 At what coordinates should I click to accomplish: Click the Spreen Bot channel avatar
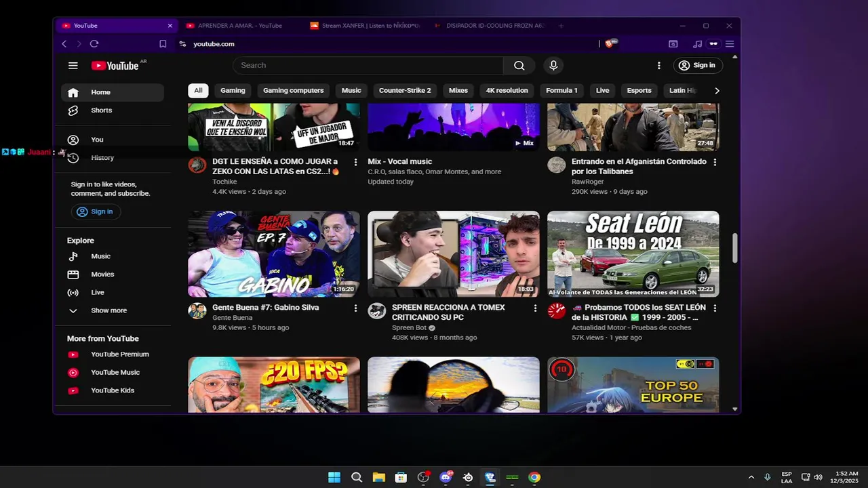tap(377, 311)
